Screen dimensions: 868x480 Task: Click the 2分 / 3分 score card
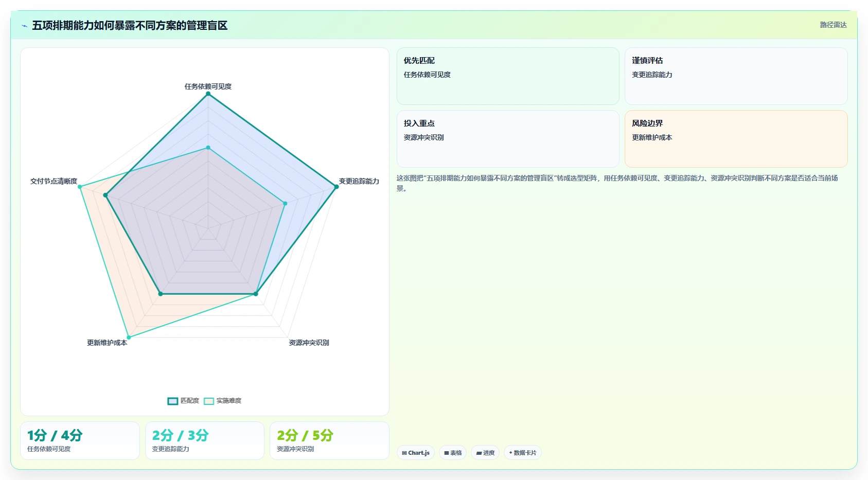[205, 440]
